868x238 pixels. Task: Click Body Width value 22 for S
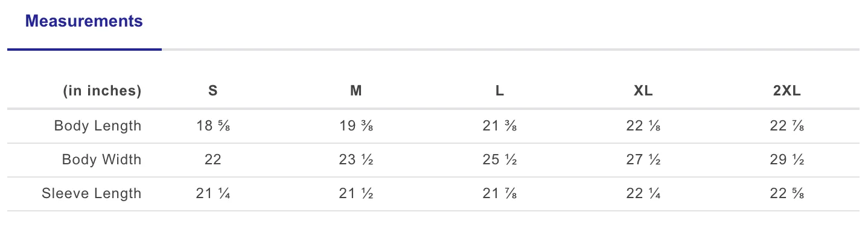tap(213, 159)
